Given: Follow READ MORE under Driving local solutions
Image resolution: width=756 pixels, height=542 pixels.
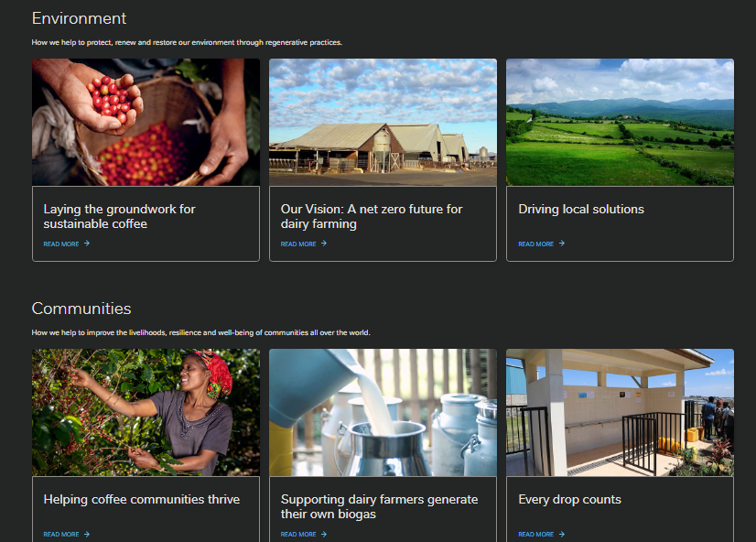Looking at the screenshot, I should click(535, 244).
